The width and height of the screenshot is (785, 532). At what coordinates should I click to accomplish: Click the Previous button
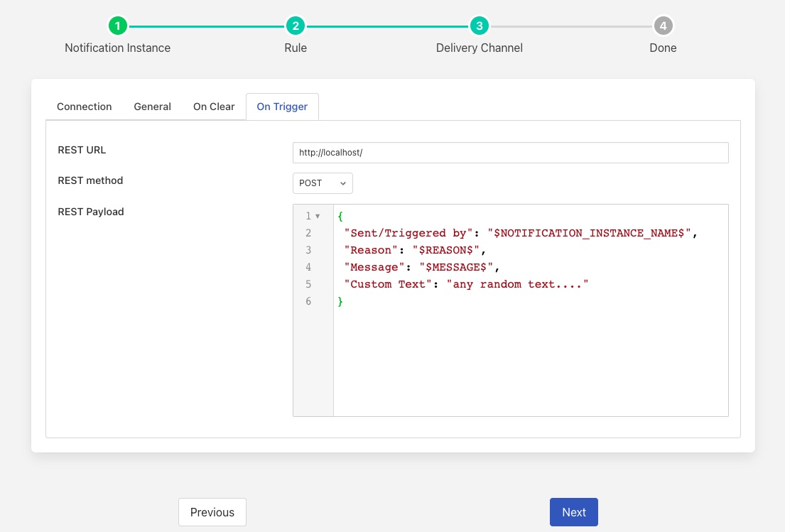[x=212, y=512]
